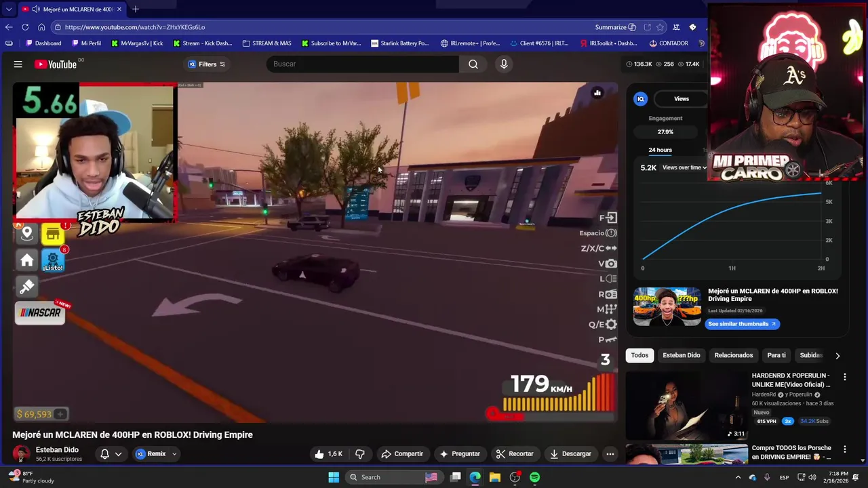Viewport: 868px width, 488px height.
Task: Open options menu for HARDENRD X POPERULIN video
Action: pyautogui.click(x=845, y=377)
